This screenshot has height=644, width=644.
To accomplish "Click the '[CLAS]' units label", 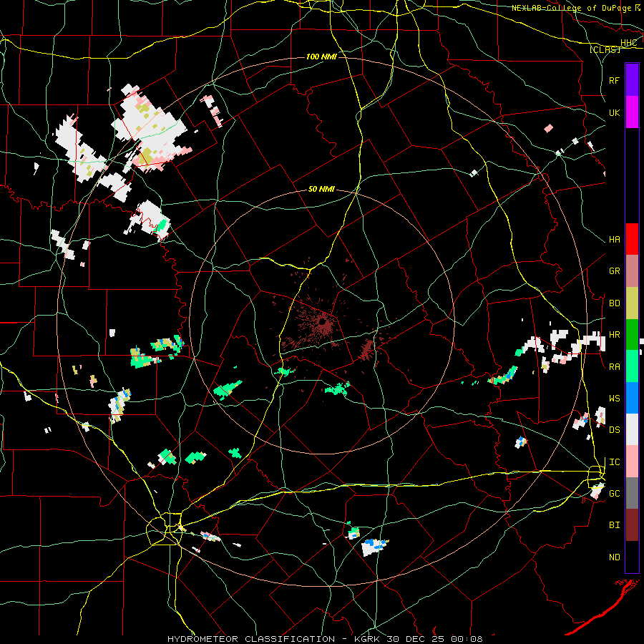I will point(605,49).
